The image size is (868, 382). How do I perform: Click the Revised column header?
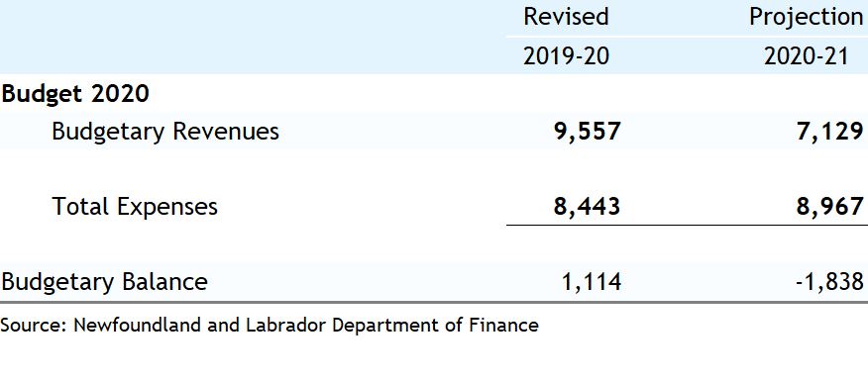566,17
